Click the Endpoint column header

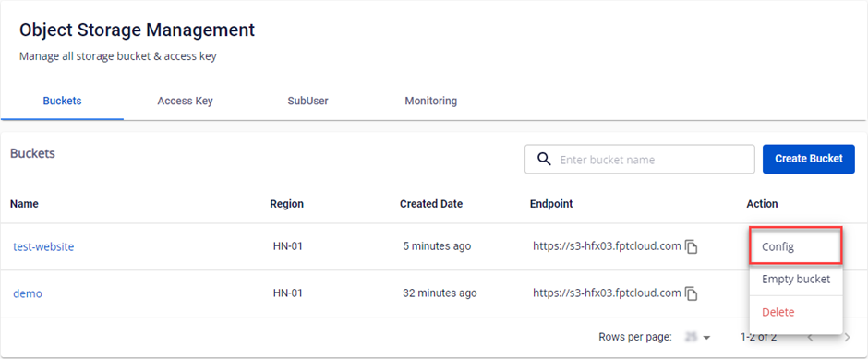point(551,204)
